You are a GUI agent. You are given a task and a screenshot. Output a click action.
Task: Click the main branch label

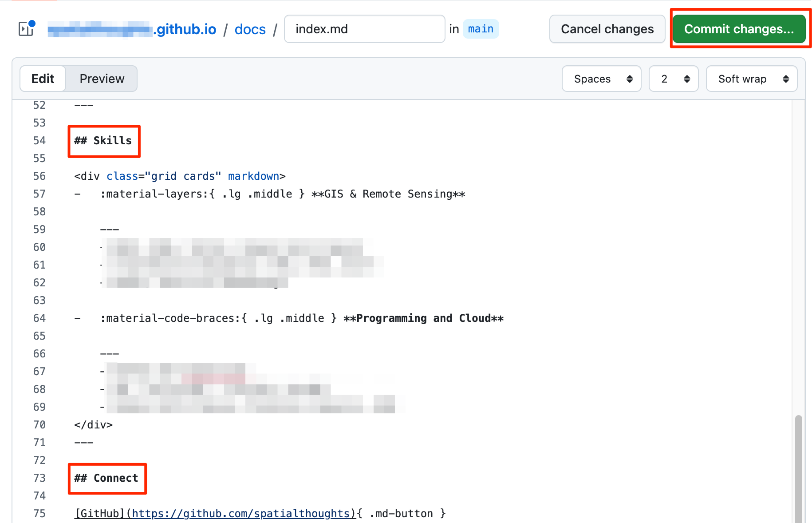pos(481,29)
